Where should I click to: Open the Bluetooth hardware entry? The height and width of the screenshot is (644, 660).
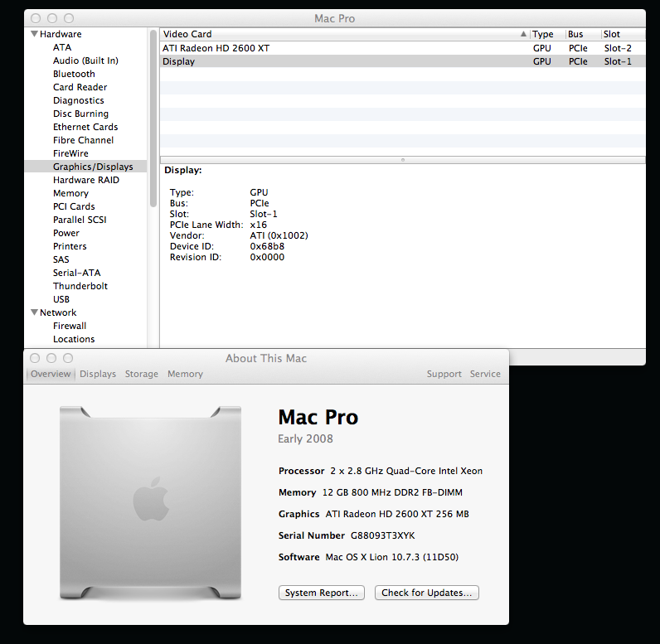74,74
